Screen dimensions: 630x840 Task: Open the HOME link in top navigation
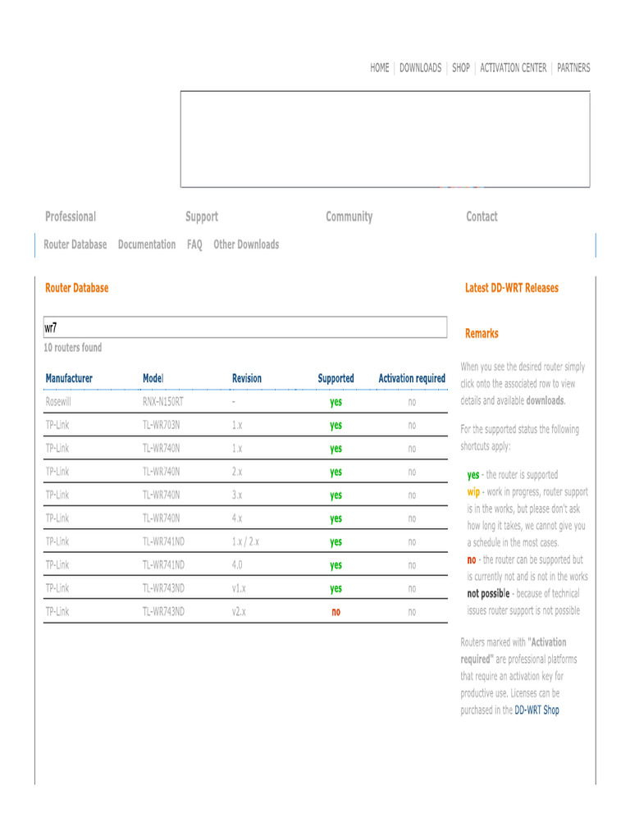coord(379,68)
